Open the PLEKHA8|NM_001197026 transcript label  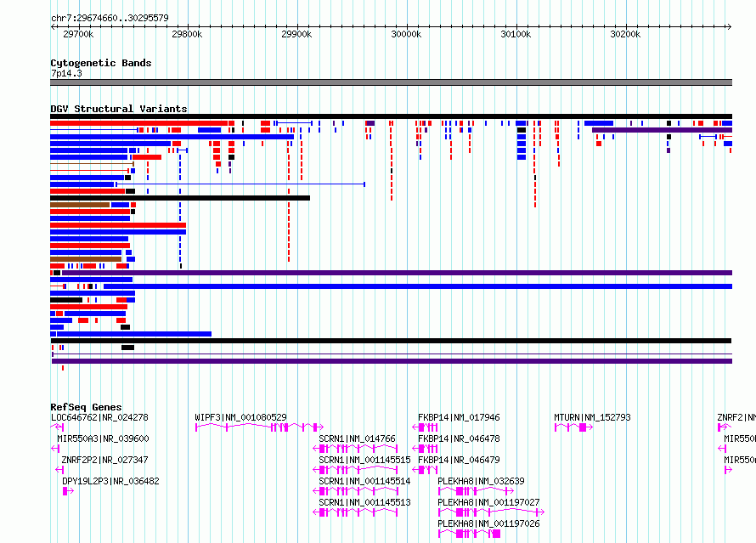(x=488, y=523)
